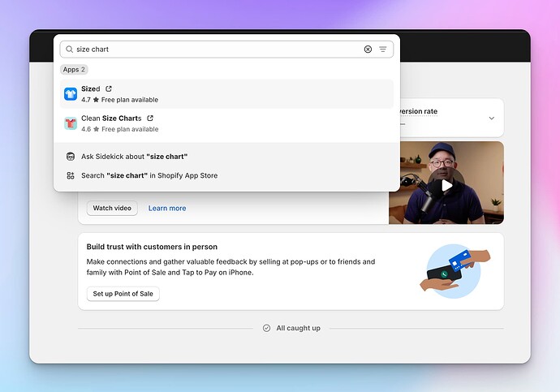Open the Clean Size Charts result
Image resolution: width=560 pixels, height=392 pixels.
pyautogui.click(x=226, y=123)
